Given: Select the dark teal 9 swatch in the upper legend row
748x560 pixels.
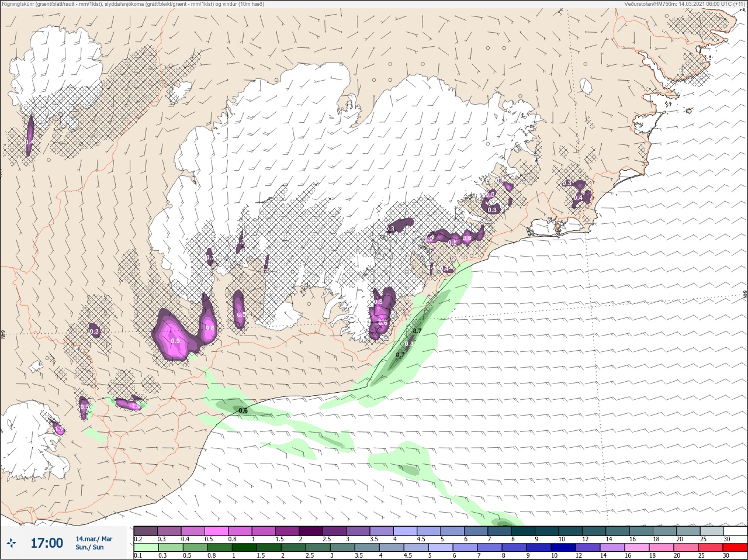Looking at the screenshot, I should tap(548, 531).
